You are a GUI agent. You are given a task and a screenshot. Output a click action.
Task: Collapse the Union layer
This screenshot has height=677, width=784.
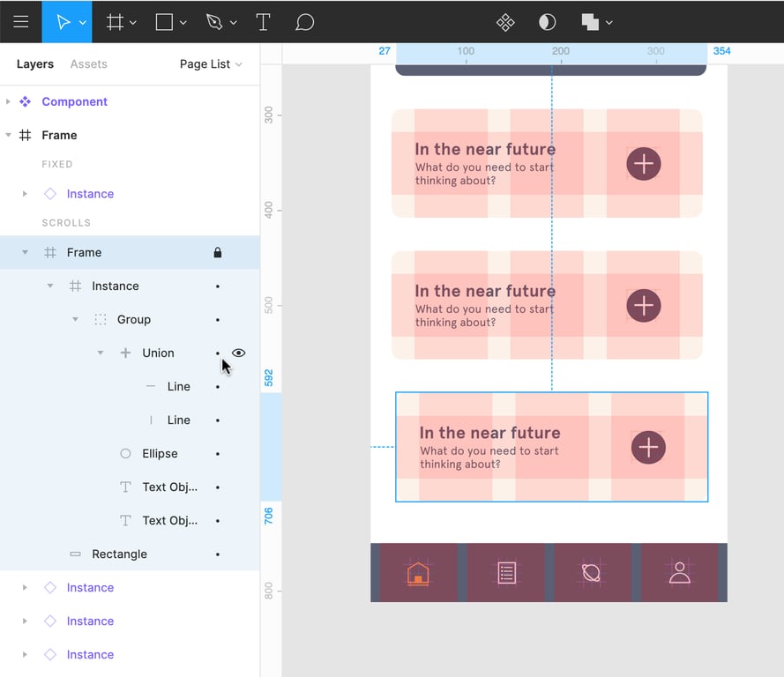coord(101,353)
